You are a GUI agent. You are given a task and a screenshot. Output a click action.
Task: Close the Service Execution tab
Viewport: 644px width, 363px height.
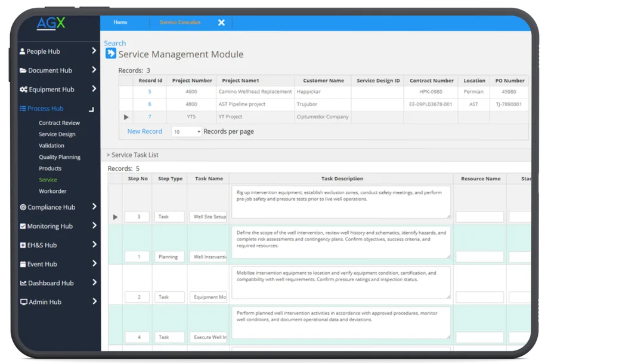221,23
